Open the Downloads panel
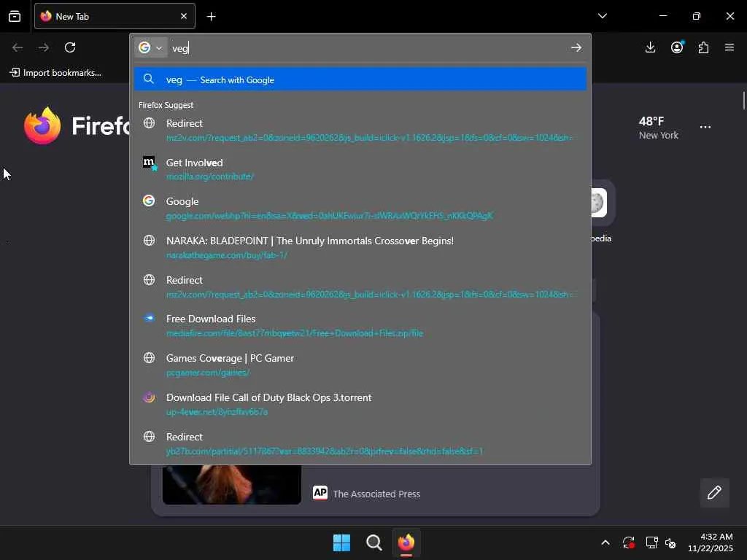 point(650,47)
